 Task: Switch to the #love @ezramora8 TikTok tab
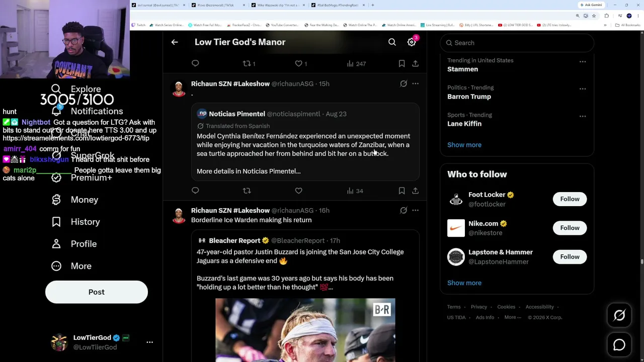[219, 5]
